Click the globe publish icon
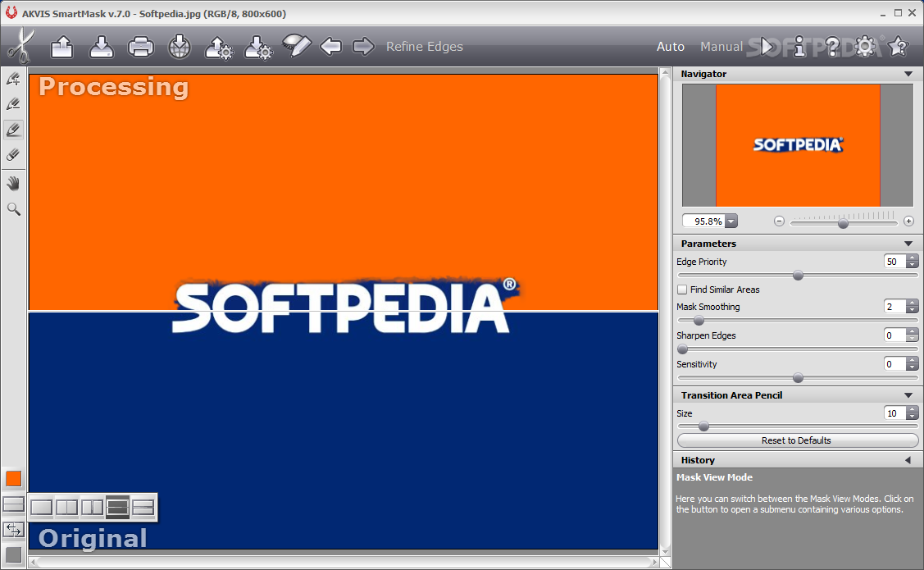924x570 pixels. click(180, 47)
